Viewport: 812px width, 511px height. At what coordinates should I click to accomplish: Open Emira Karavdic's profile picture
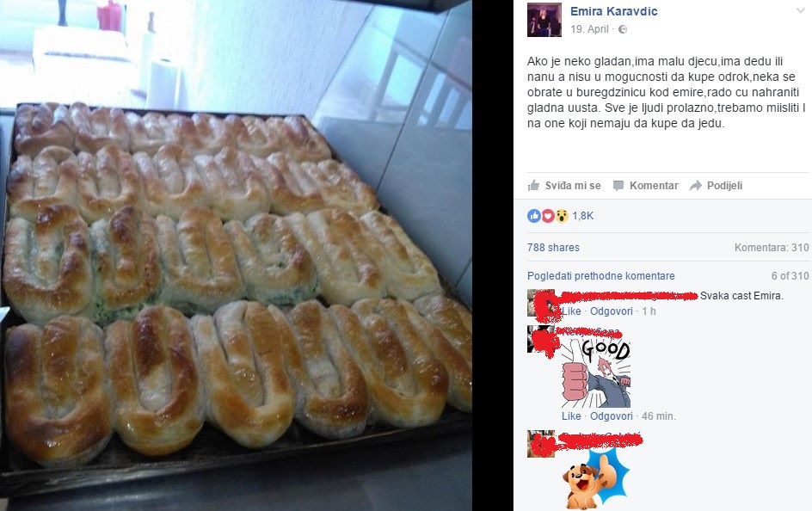pos(544,20)
